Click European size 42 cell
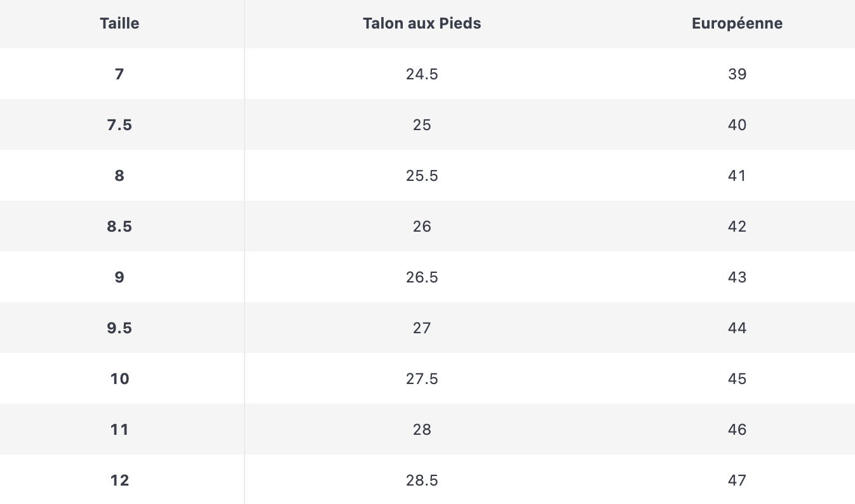Screen dimensions: 855x504 pos(737,227)
